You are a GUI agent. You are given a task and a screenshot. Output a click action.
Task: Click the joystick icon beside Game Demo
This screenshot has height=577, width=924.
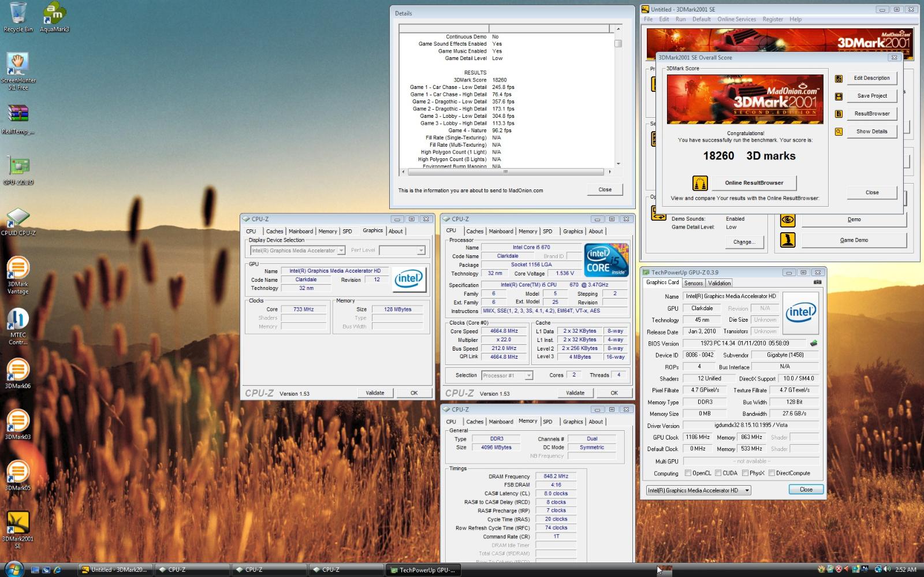[x=788, y=240]
